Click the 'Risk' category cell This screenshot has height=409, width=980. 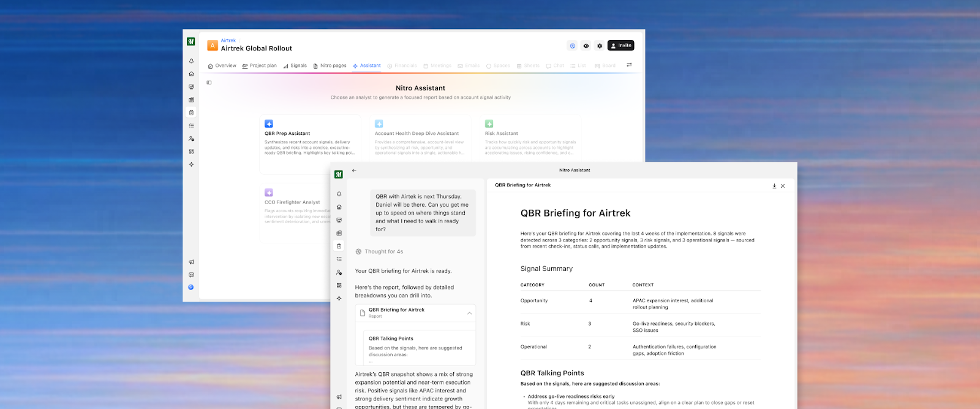click(x=526, y=324)
